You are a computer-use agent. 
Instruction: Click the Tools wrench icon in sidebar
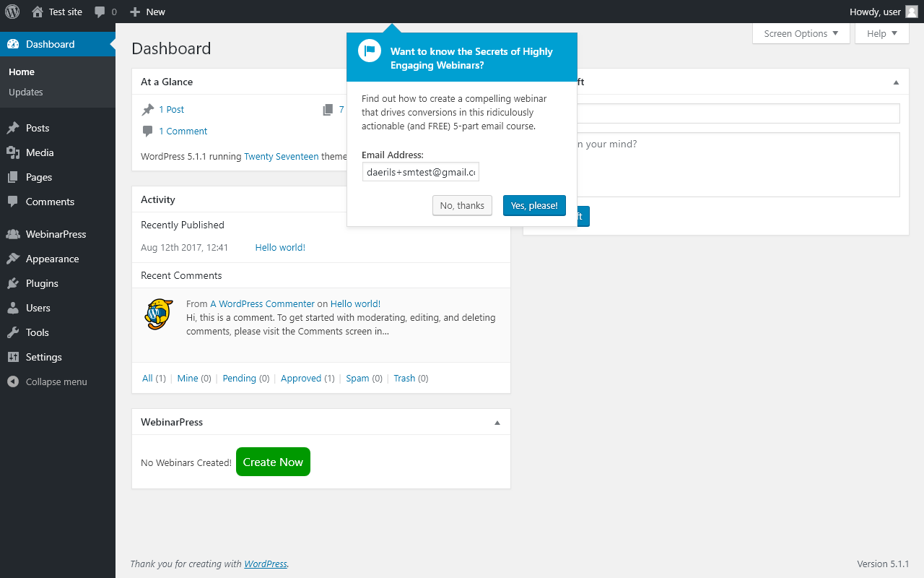[13, 332]
